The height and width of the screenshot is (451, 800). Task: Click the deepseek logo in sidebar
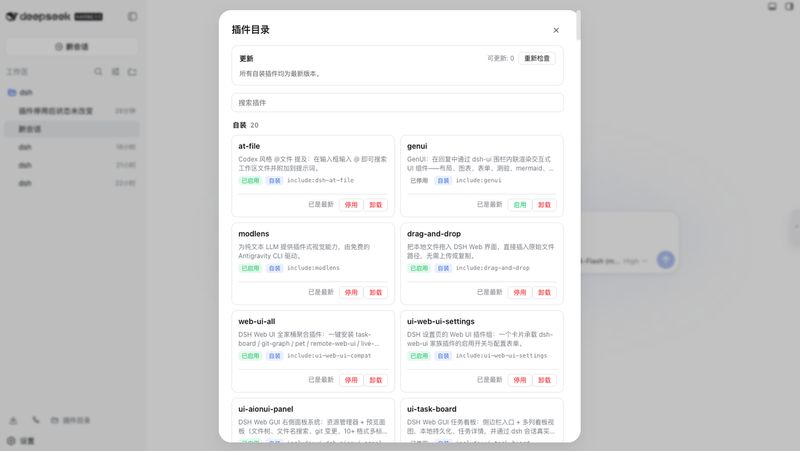54,16
